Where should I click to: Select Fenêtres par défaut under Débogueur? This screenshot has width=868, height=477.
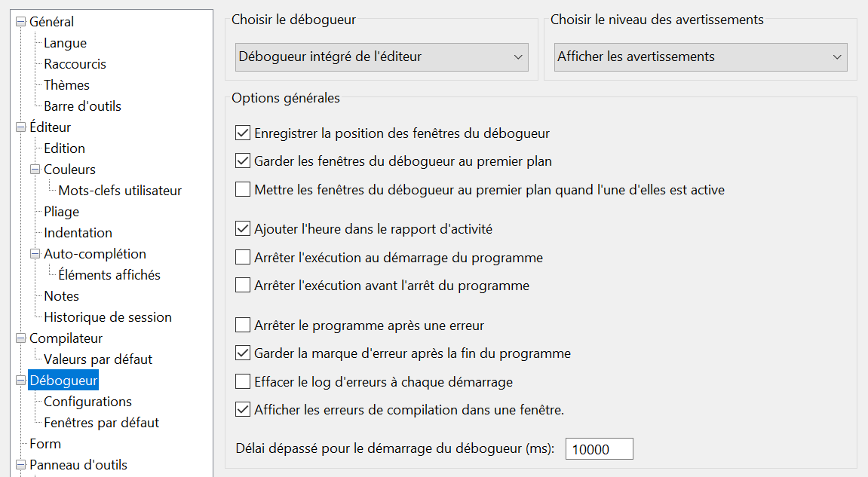[101, 423]
